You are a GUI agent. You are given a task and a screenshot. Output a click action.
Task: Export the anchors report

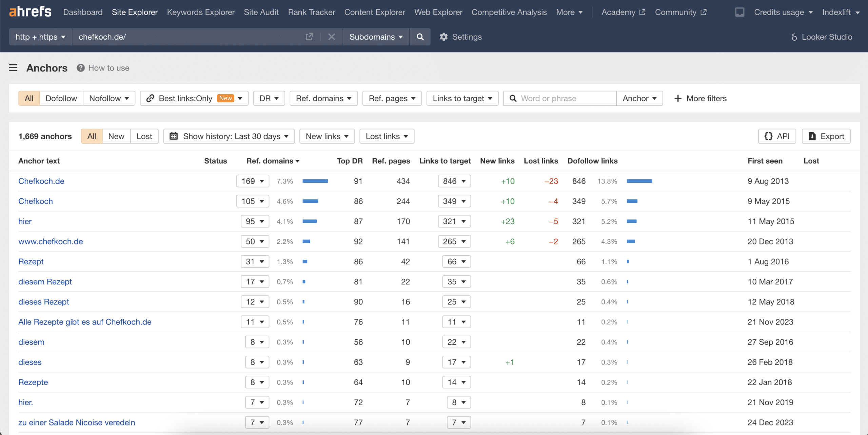pos(826,136)
